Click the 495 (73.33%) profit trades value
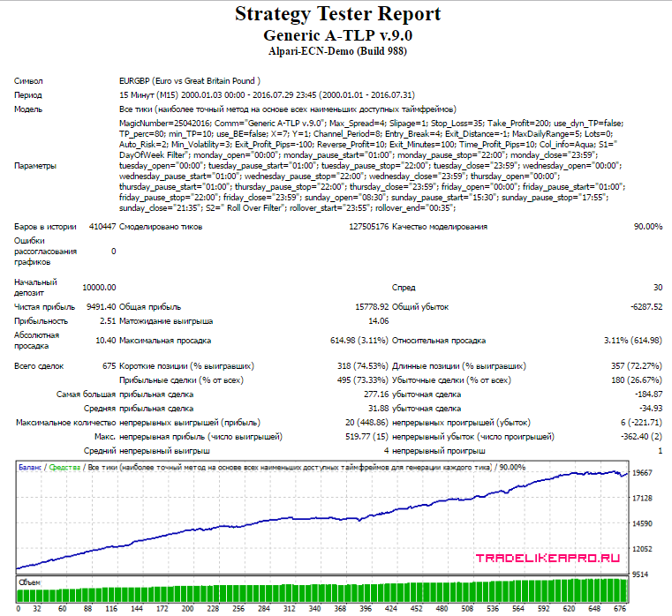 click(363, 380)
